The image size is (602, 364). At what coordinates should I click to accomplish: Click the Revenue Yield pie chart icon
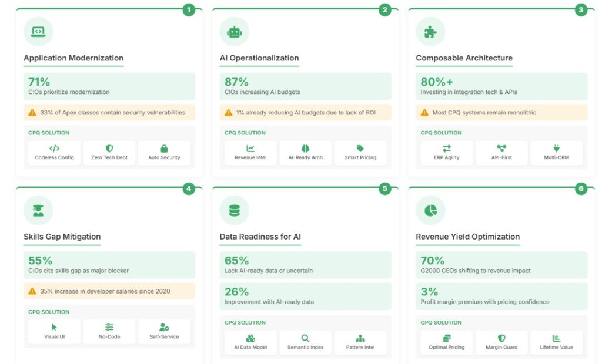(430, 210)
